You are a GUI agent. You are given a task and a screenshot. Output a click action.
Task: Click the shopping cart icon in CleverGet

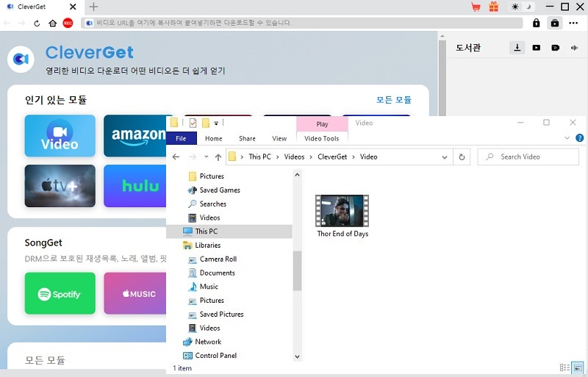pos(476,7)
